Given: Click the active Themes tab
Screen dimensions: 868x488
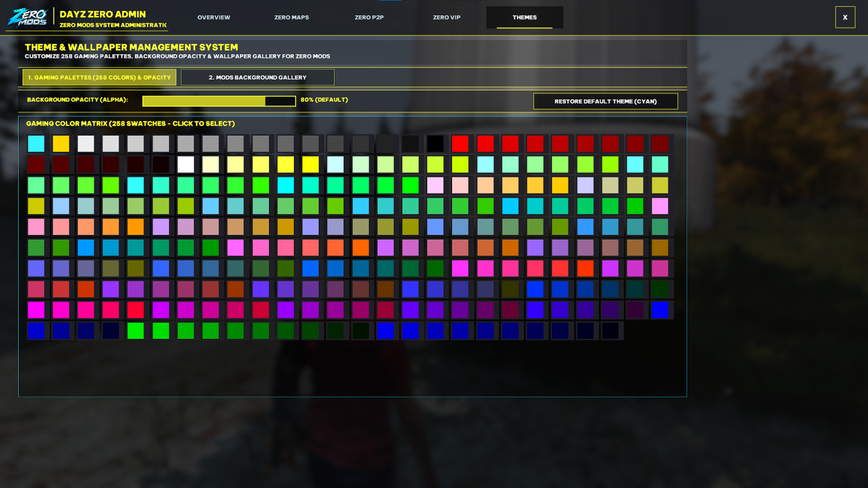Looking at the screenshot, I should 524,18.
